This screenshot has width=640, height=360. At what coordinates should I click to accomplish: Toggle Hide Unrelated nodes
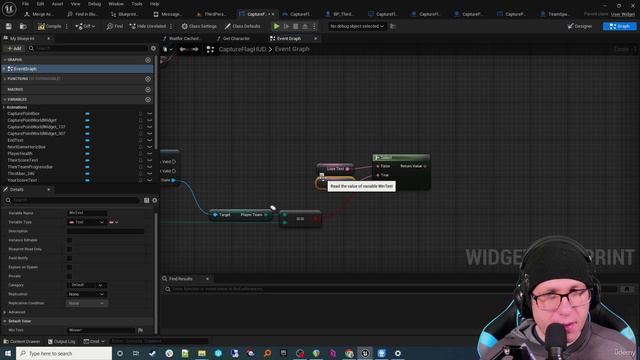point(148,26)
